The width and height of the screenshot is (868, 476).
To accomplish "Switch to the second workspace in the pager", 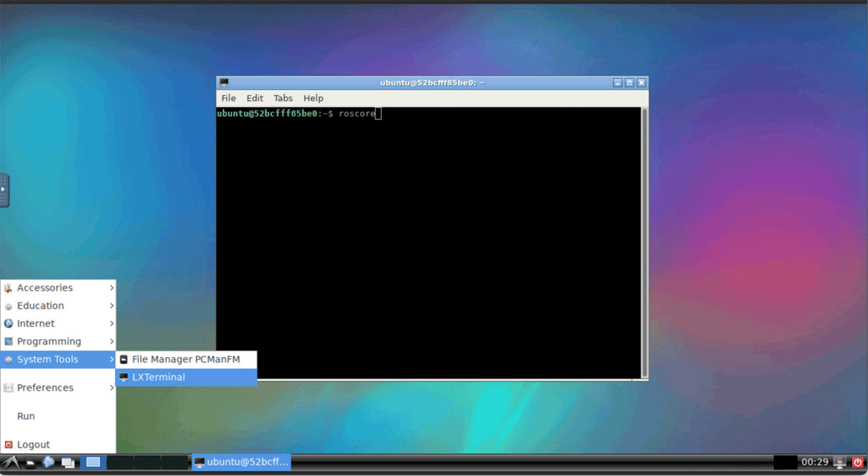I will pos(120,462).
